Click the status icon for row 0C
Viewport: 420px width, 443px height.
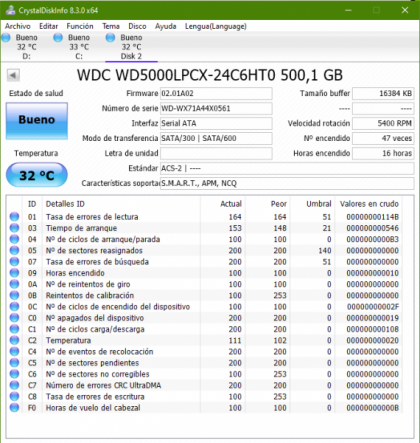tap(14, 306)
